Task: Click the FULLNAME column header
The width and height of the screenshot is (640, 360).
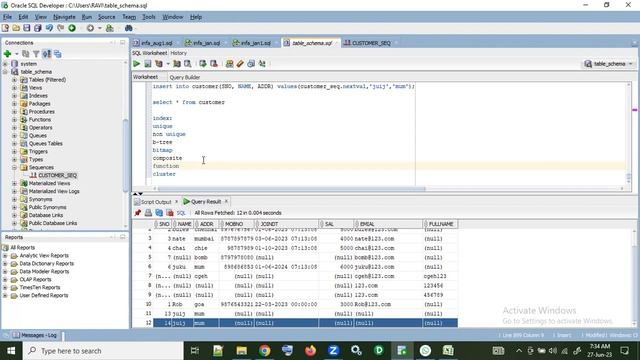Action: coord(440,224)
